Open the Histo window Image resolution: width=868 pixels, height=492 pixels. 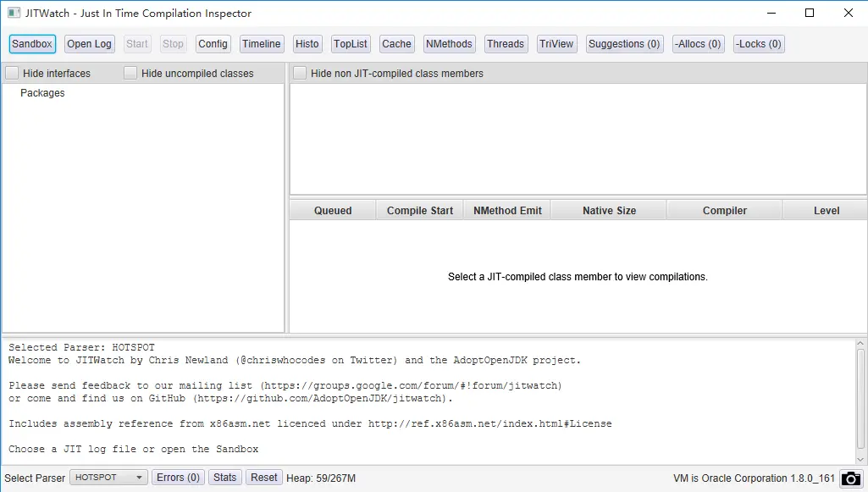pyautogui.click(x=307, y=44)
